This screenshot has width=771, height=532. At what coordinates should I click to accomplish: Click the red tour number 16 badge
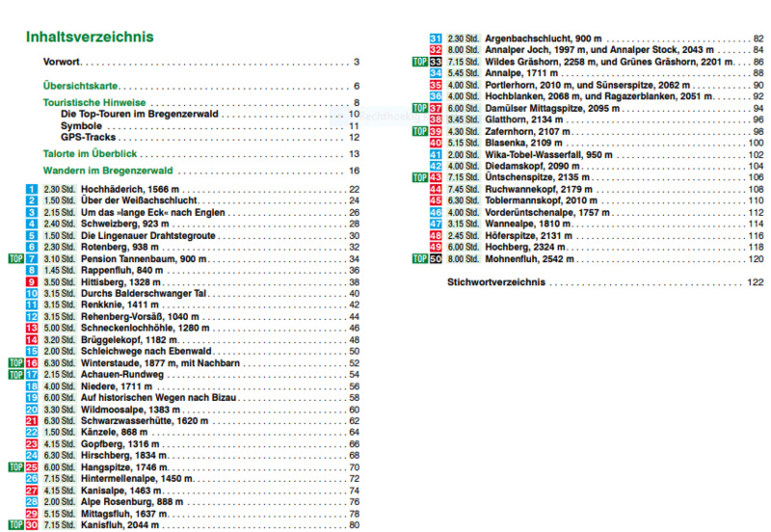coord(32,363)
